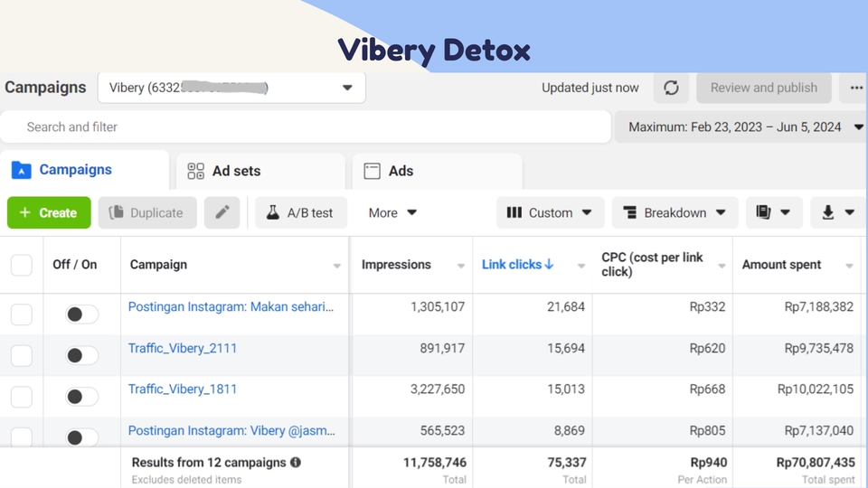The width and height of the screenshot is (868, 488).
Task: Open the Custom columns dropdown
Action: click(x=550, y=212)
